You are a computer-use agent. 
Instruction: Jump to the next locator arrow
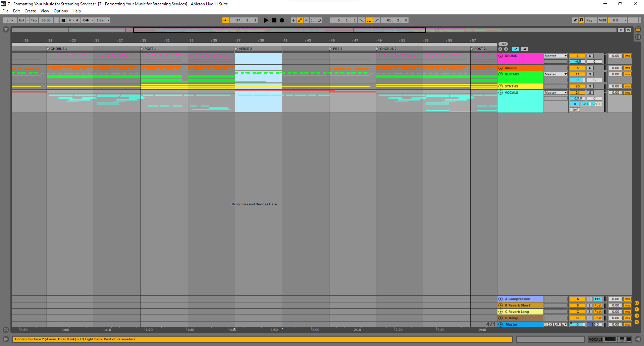click(x=506, y=49)
